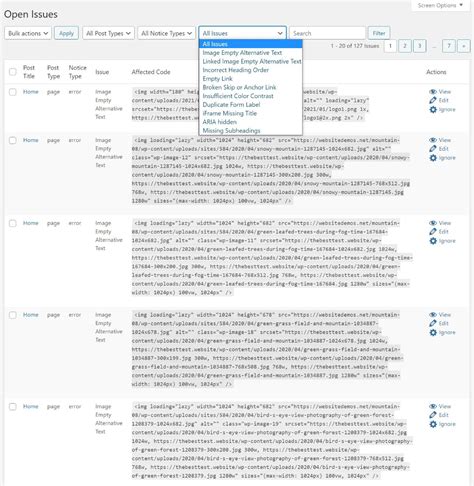
Task: Click the View eye icon for the green-grass-field row
Action: (433, 315)
